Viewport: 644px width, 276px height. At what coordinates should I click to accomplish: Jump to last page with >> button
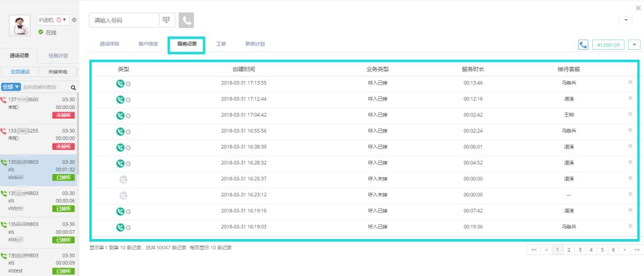click(636, 249)
